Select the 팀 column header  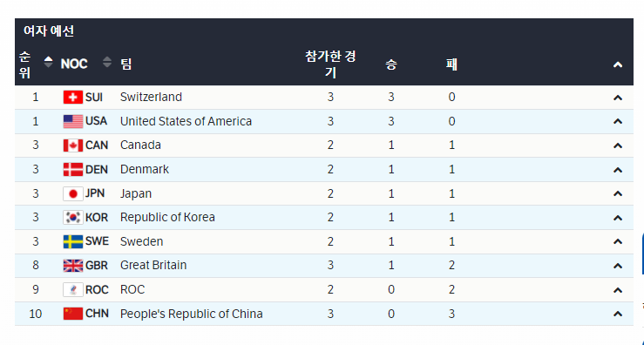126,64
